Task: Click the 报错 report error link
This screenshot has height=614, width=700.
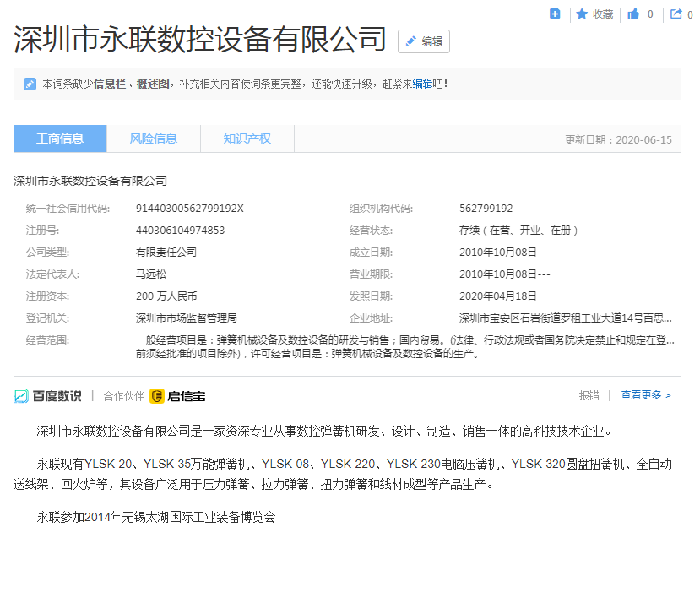Action: tap(589, 395)
